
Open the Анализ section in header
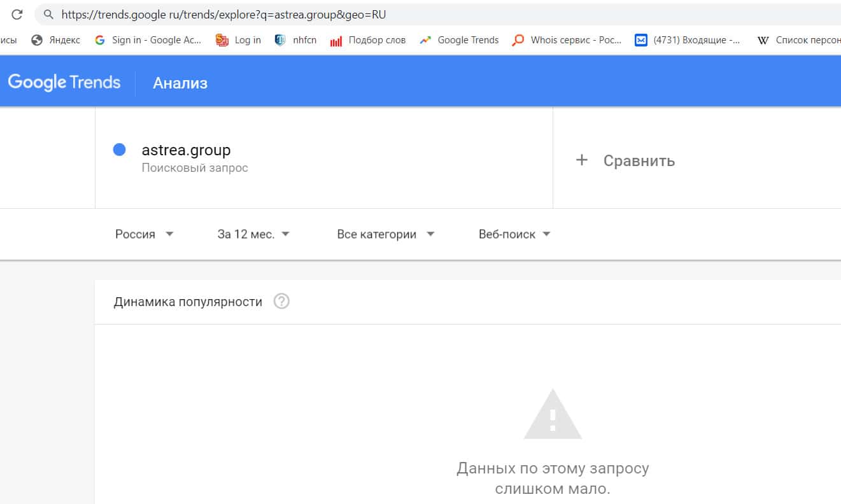pyautogui.click(x=180, y=83)
